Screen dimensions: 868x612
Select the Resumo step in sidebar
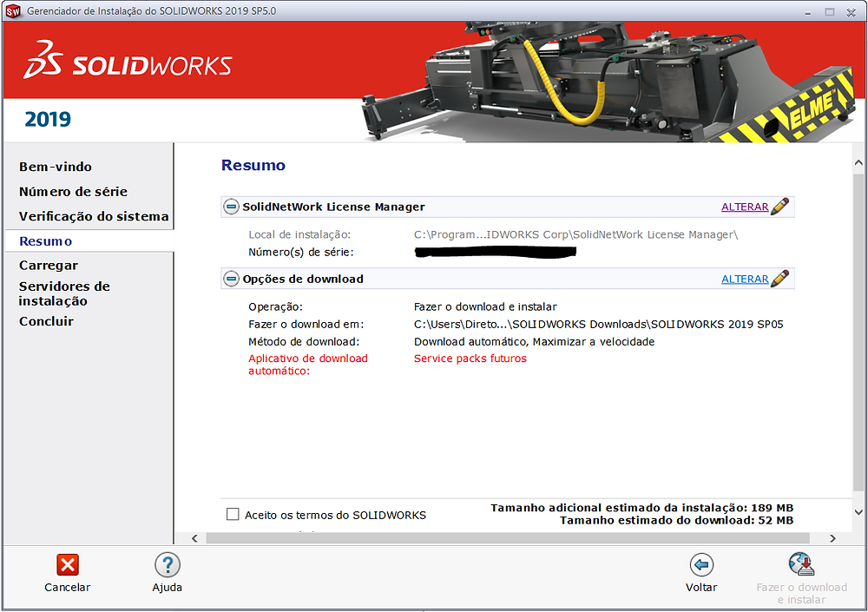45,241
